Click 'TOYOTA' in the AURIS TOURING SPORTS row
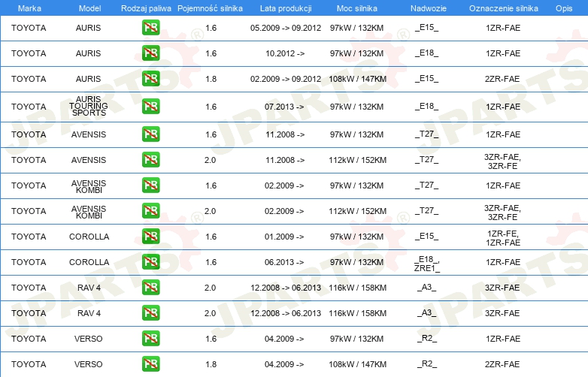This screenshot has height=377, width=588. point(29,107)
